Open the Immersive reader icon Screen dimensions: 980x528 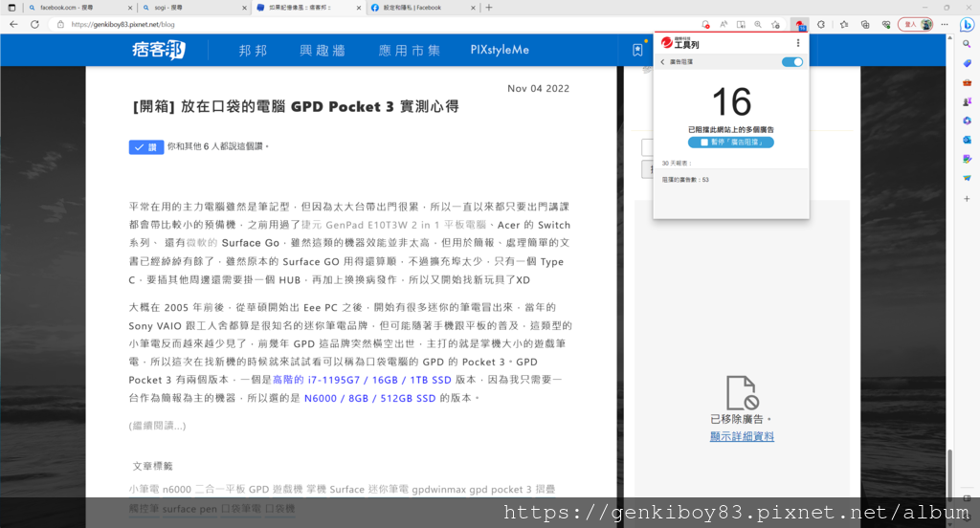[x=741, y=24]
